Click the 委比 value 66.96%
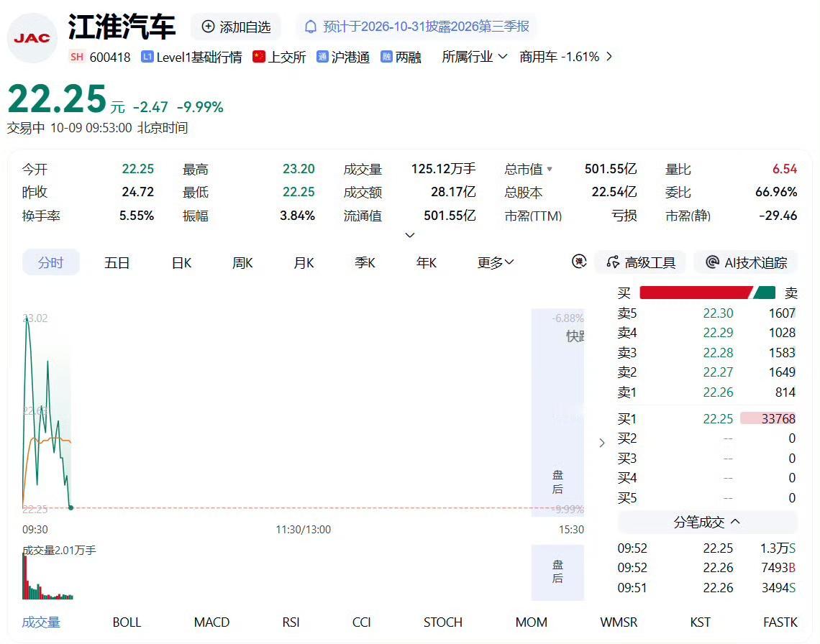The height and width of the screenshot is (644, 820). click(x=776, y=192)
